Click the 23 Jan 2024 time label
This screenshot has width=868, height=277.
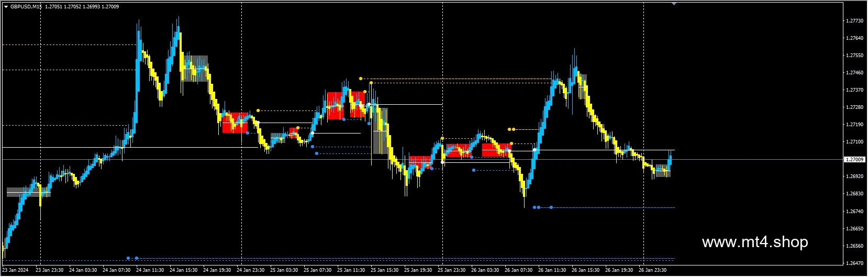(15, 271)
